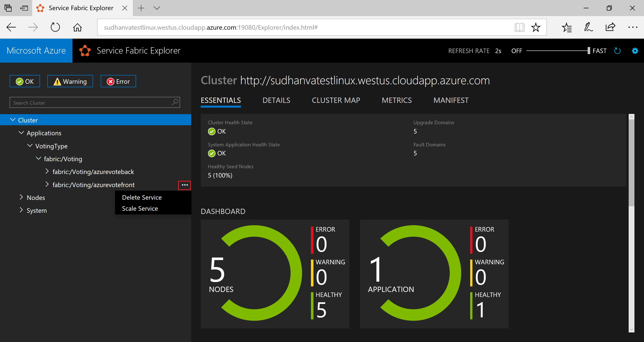Screen dimensions: 644x342
Task: Toggle the Error status filter button
Action: coord(118,81)
